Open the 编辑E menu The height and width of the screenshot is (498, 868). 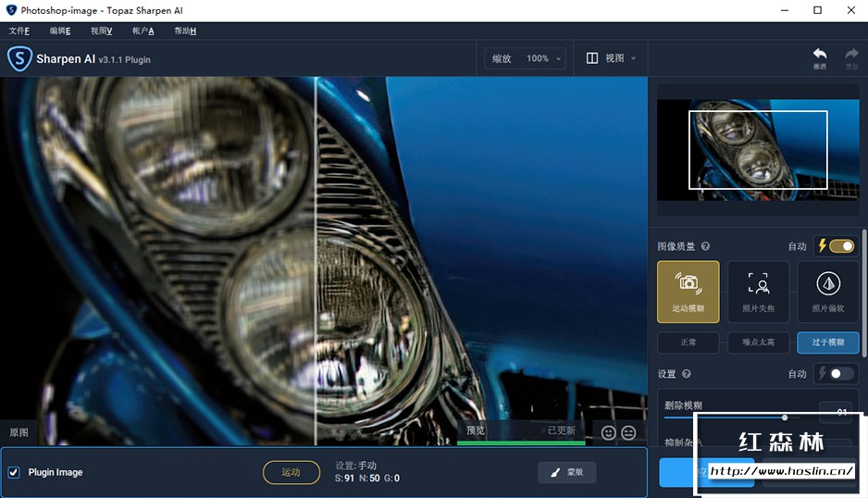click(x=60, y=31)
